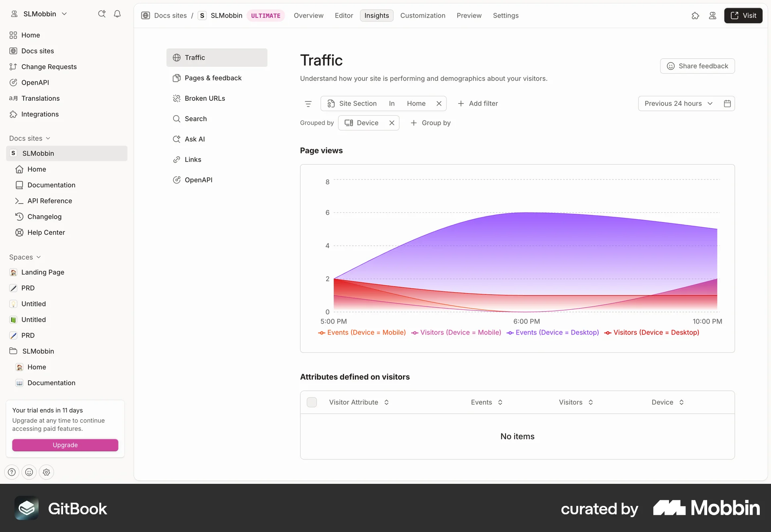Click the Group by button

click(x=430, y=123)
